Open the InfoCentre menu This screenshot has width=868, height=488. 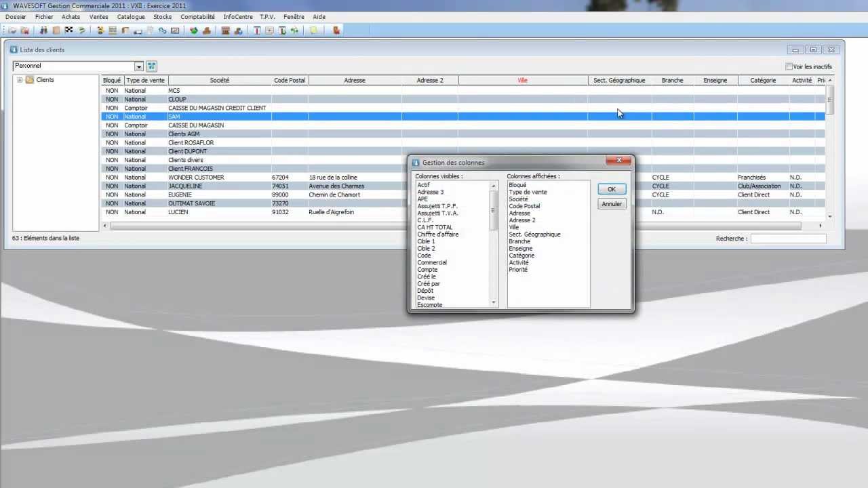point(239,17)
